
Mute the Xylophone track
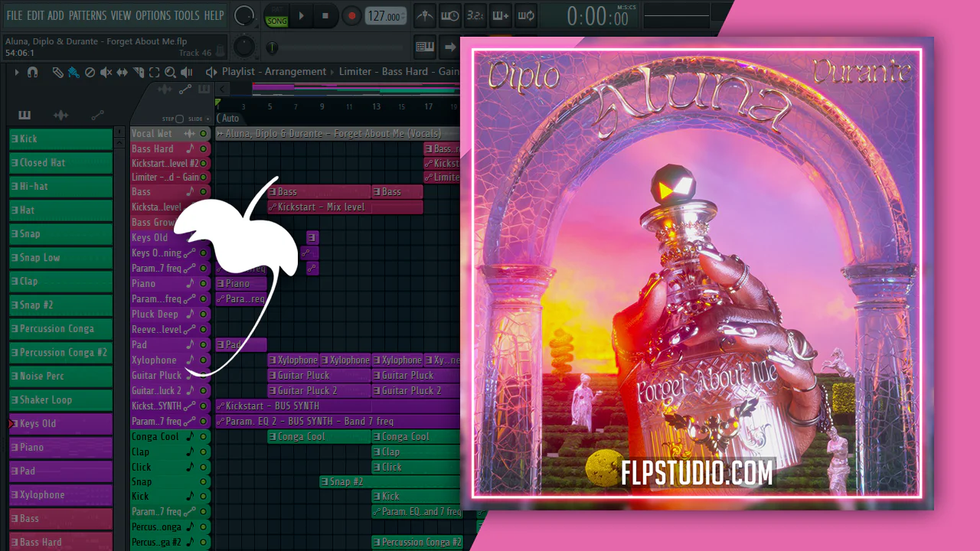[x=204, y=360]
